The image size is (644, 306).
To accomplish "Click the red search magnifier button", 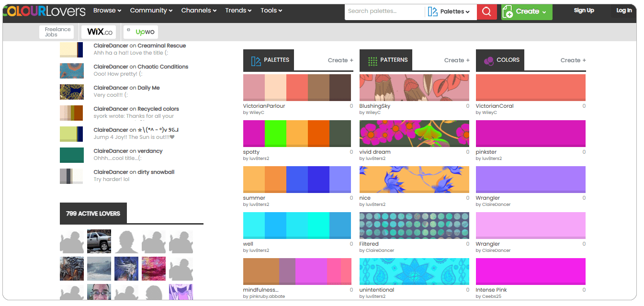I will coord(486,11).
